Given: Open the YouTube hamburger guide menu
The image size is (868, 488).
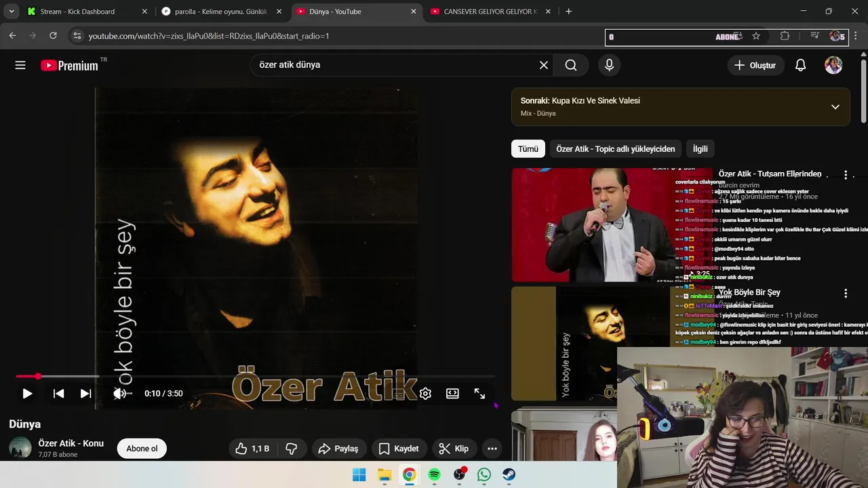Looking at the screenshot, I should (20, 65).
